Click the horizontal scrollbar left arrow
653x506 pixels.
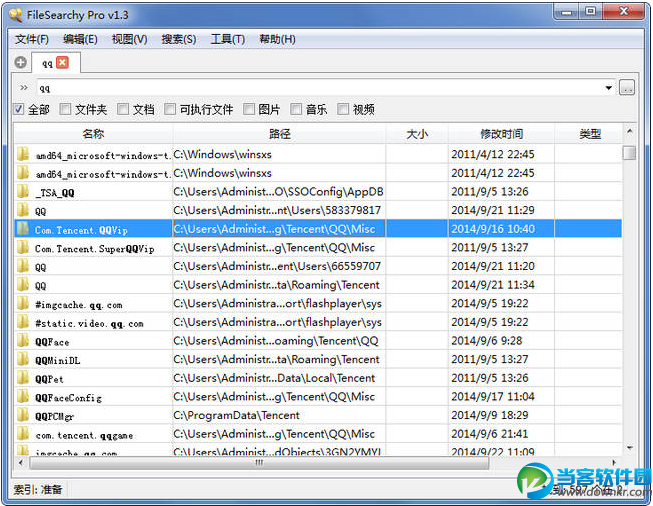click(21, 462)
